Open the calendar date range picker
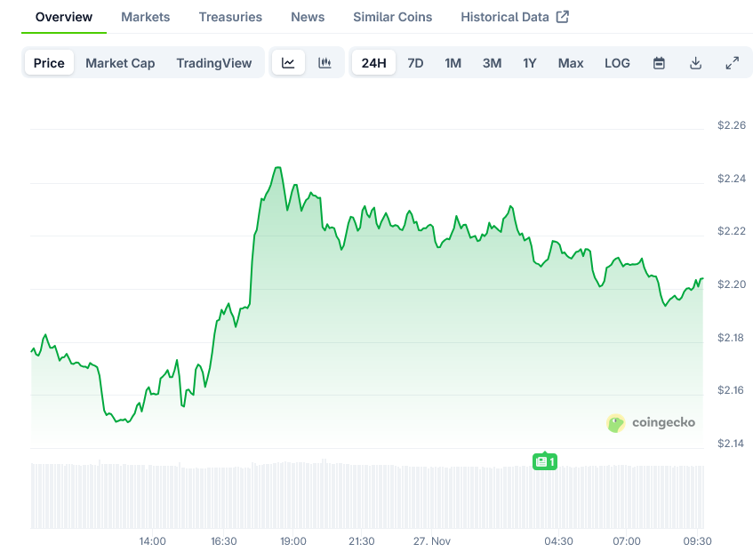Viewport: 753px width, 560px height. click(659, 63)
